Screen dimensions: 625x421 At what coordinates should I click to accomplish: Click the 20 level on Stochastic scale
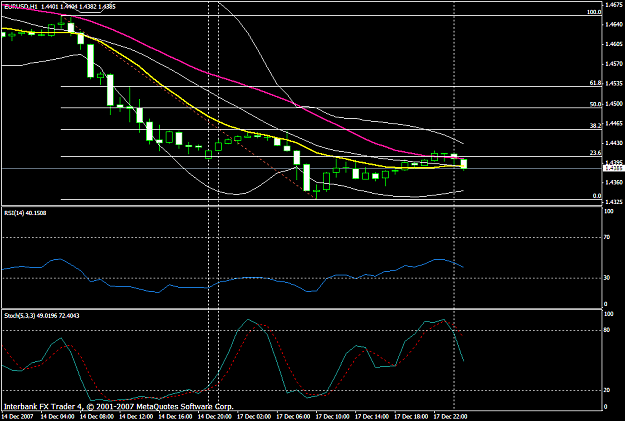(x=607, y=390)
